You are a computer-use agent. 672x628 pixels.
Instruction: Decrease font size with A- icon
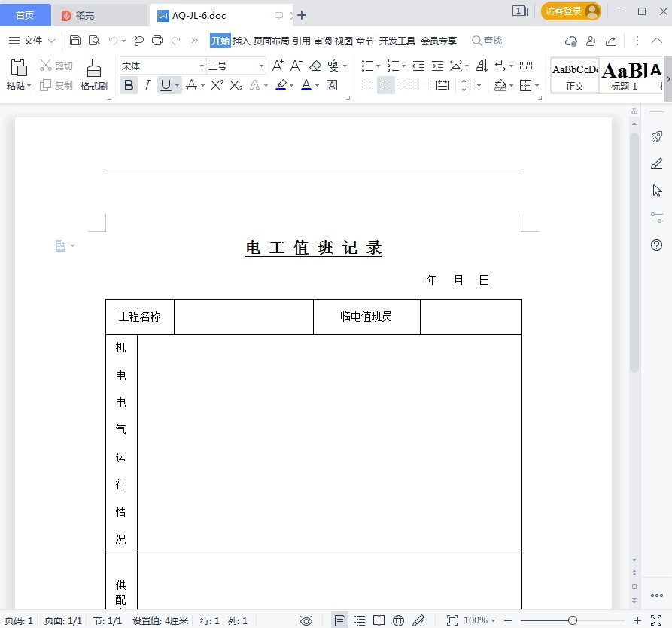coord(296,66)
